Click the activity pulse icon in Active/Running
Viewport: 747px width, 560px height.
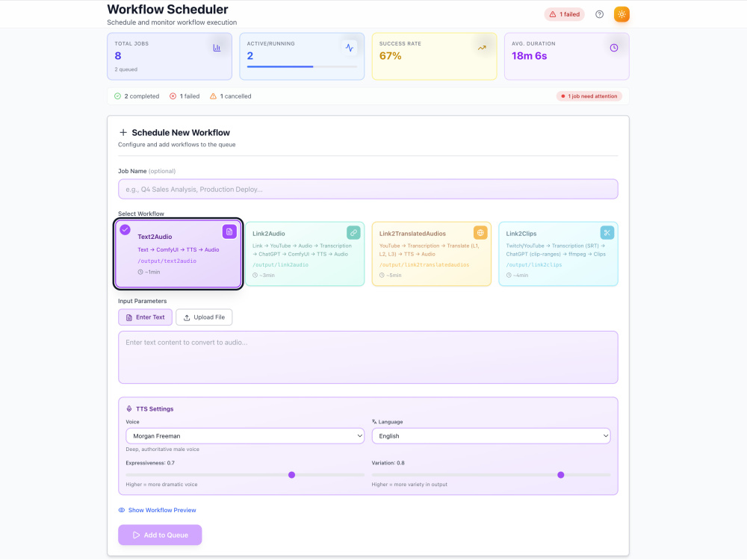pos(350,48)
